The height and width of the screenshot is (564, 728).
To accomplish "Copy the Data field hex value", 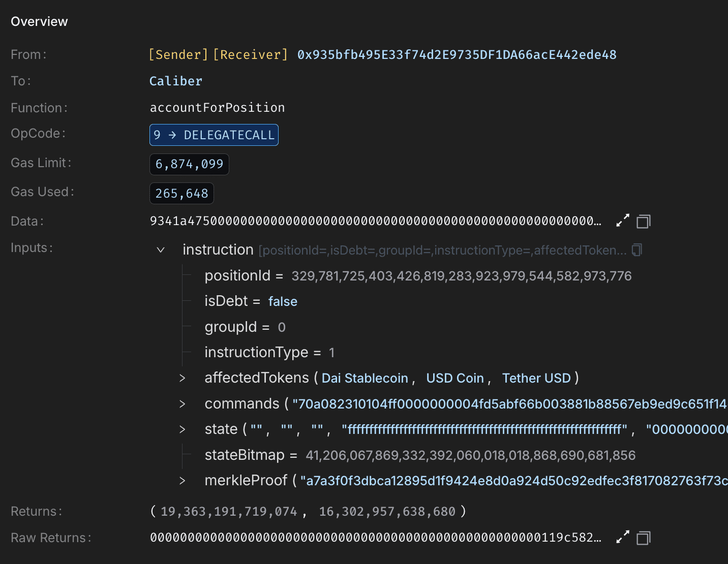I will click(x=643, y=221).
